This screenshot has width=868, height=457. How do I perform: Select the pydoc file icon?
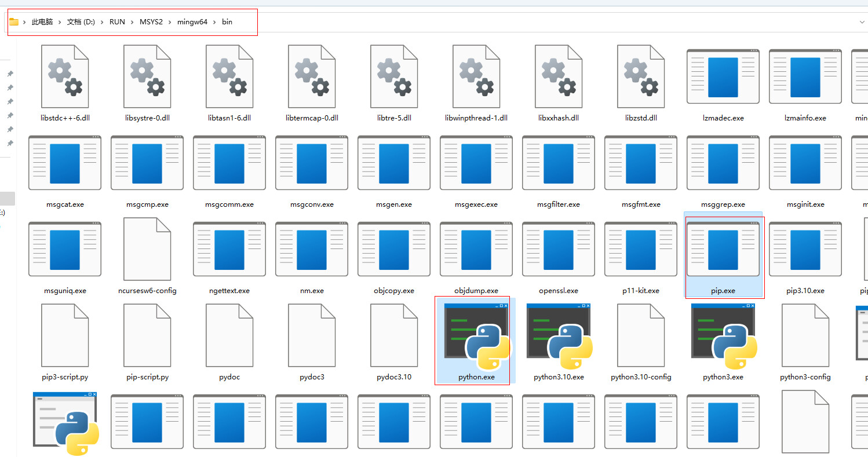pyautogui.click(x=229, y=335)
